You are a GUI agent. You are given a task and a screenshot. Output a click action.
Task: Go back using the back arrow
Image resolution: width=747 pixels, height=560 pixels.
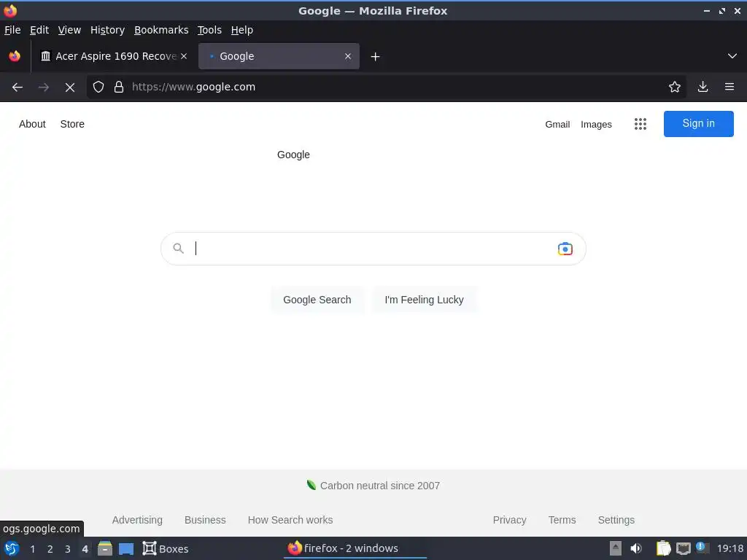[x=18, y=87]
